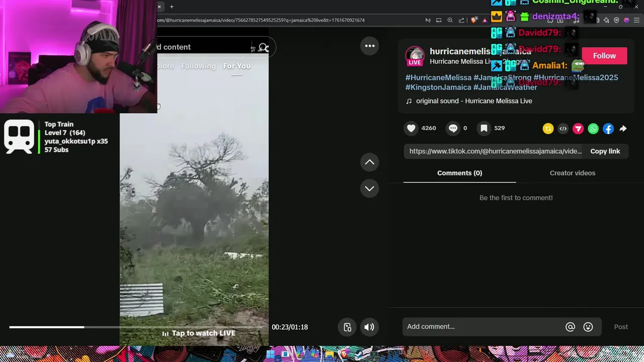
Task: Switch to the Creator videos tab
Action: 572,173
